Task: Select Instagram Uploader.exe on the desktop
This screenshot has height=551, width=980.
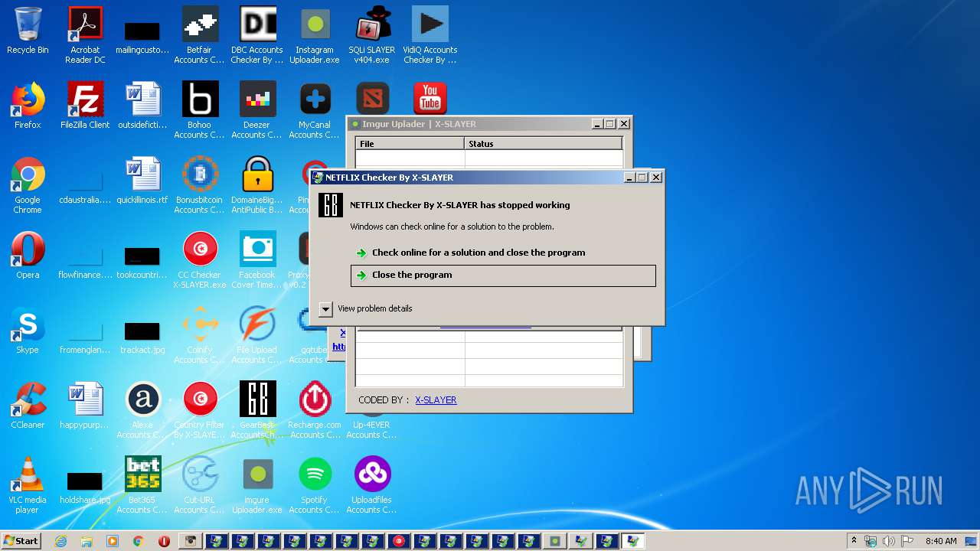Action: [x=315, y=34]
